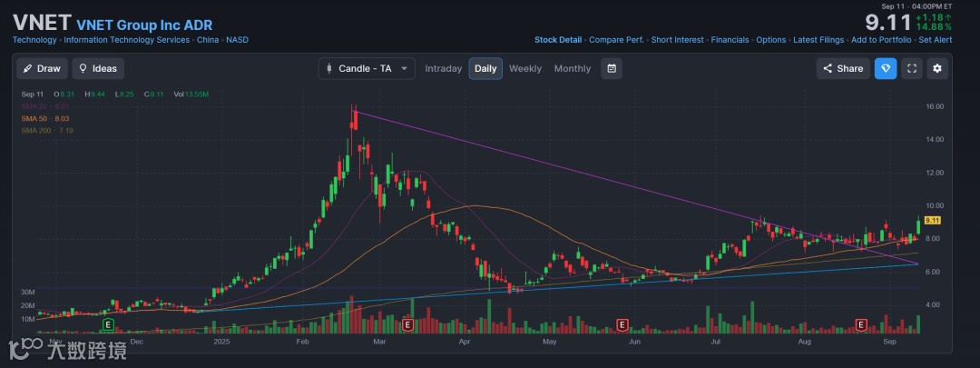Click the +1.18 price change value
This screenshot has width=980, height=368.
(x=931, y=17)
